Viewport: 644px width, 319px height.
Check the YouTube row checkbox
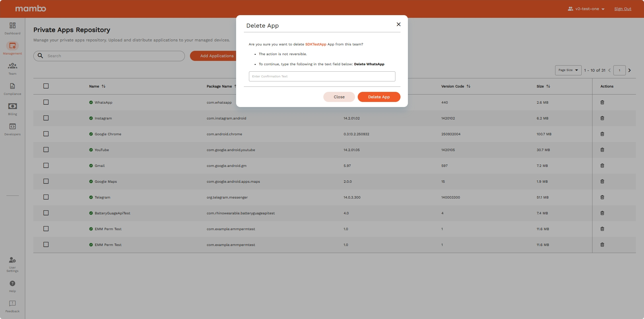coord(46,150)
